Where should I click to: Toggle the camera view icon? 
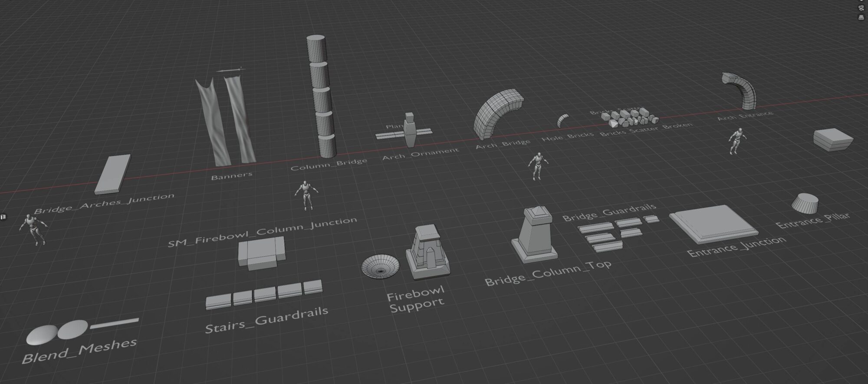(x=861, y=8)
